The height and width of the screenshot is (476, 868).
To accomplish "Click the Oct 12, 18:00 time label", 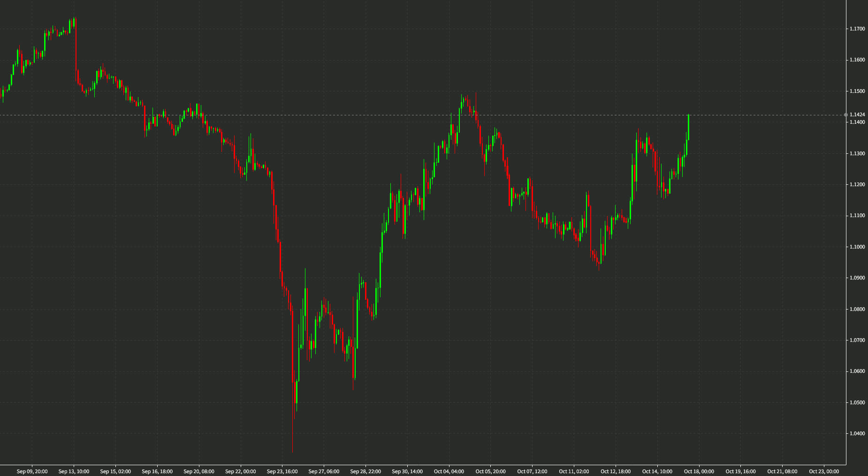I will (616, 471).
